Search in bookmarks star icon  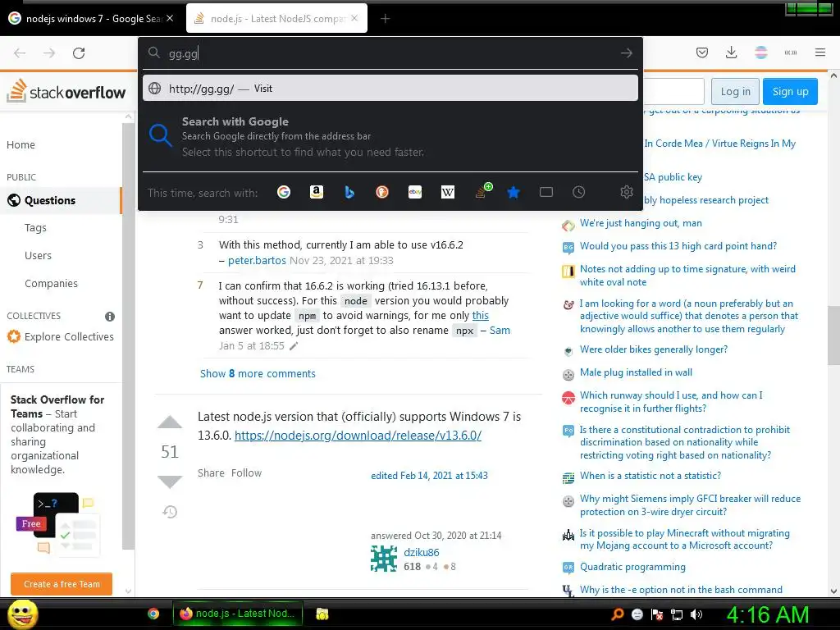[x=514, y=192]
